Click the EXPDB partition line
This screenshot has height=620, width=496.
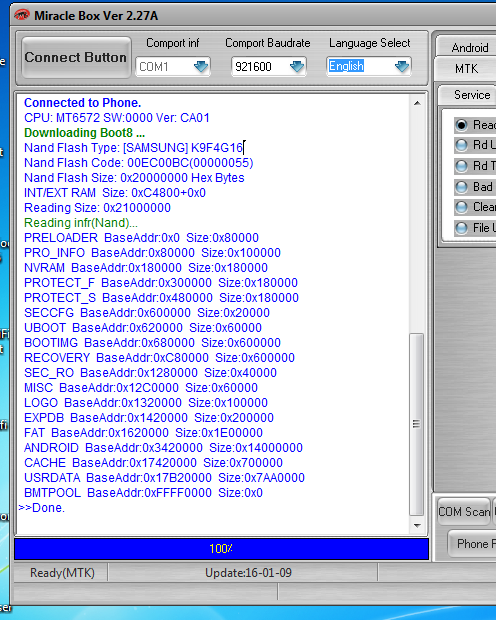(149, 418)
